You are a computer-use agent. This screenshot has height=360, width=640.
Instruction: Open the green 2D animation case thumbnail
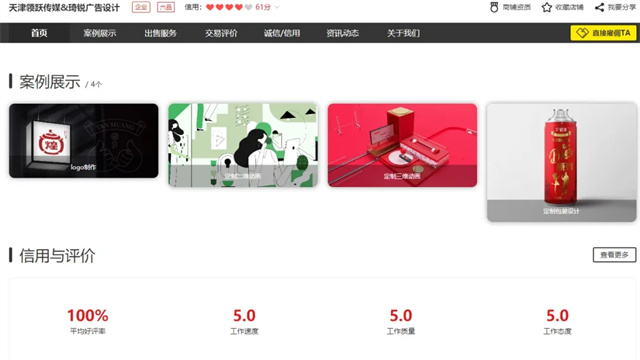coord(243,145)
